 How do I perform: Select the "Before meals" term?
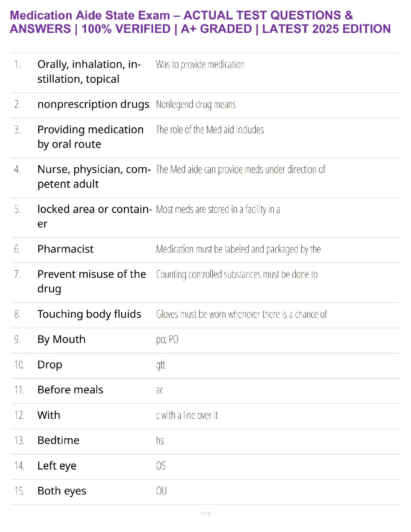(x=70, y=390)
